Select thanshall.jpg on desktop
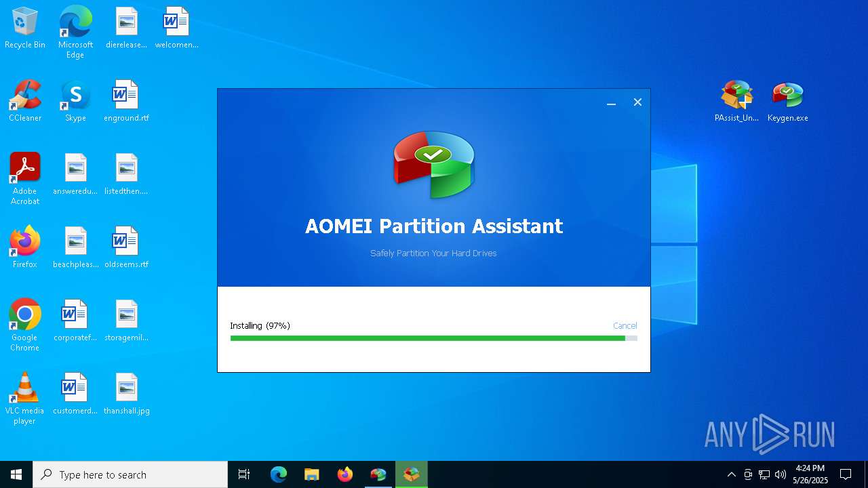The width and height of the screenshot is (868, 488). pos(126,394)
